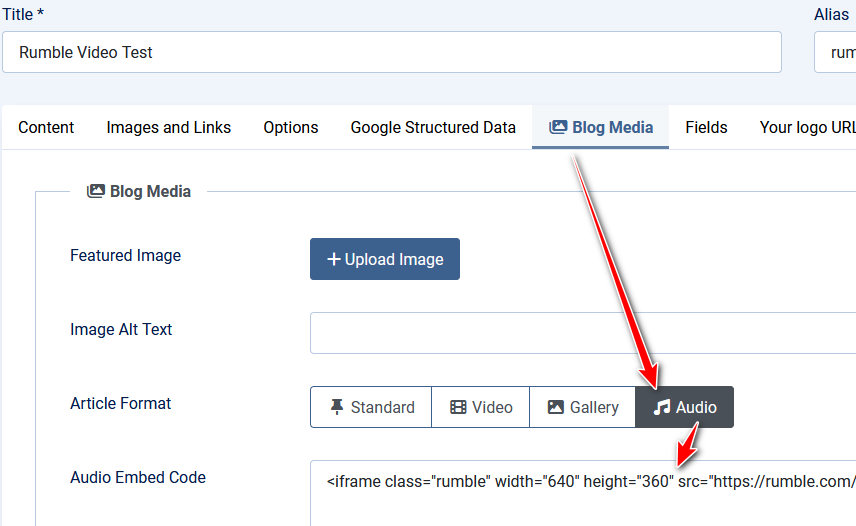The width and height of the screenshot is (856, 526).
Task: Click inside the Audio Embed Code textarea
Action: pos(583,493)
